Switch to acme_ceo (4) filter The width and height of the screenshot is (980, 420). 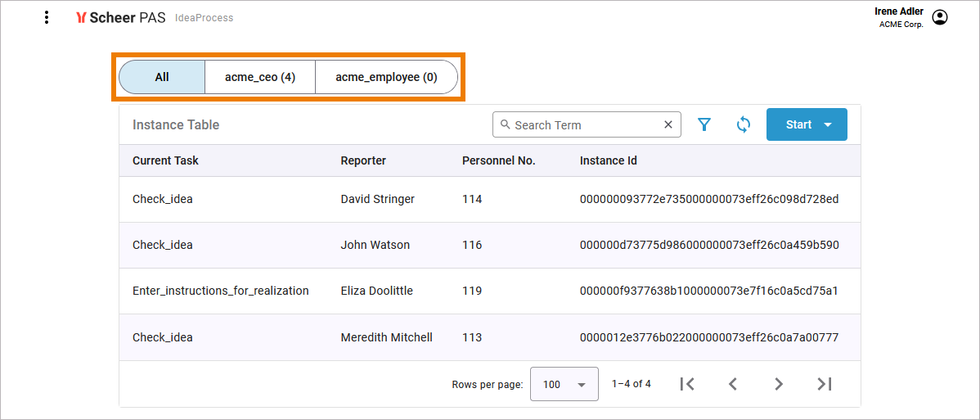259,77
